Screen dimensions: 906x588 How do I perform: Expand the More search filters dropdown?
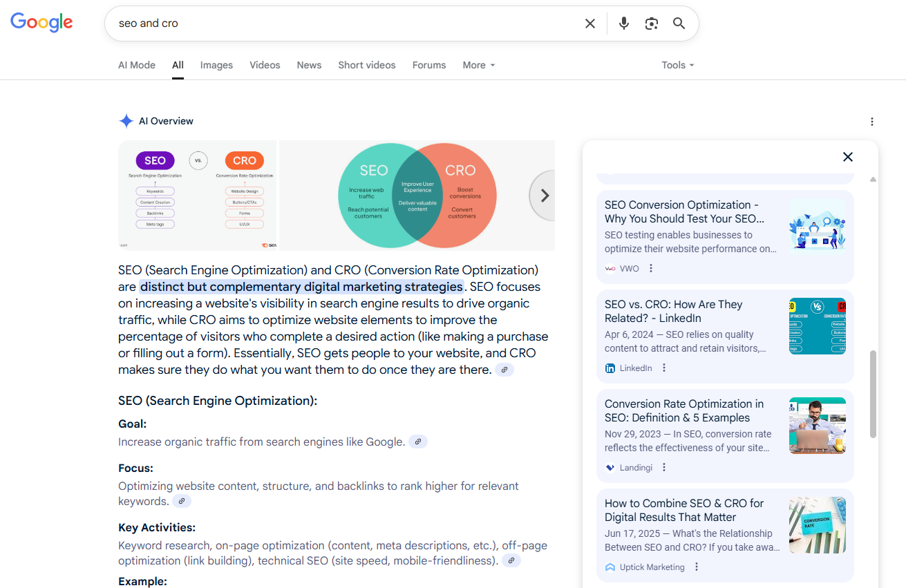click(478, 65)
